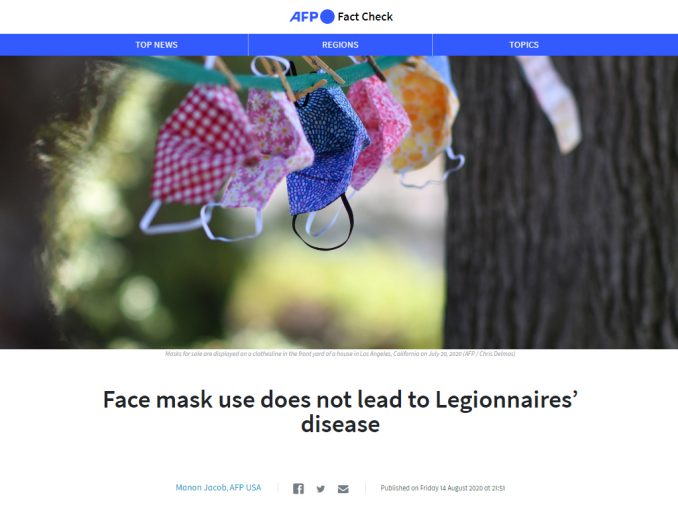The image size is (678, 509).
Task: Click the AFP USA text in the byline
Action: 245,488
